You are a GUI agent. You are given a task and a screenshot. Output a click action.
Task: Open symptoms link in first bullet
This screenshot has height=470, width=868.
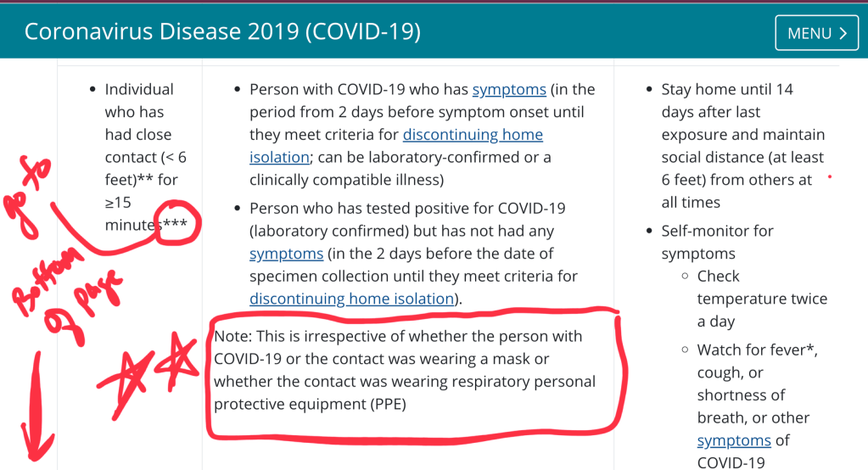click(509, 89)
